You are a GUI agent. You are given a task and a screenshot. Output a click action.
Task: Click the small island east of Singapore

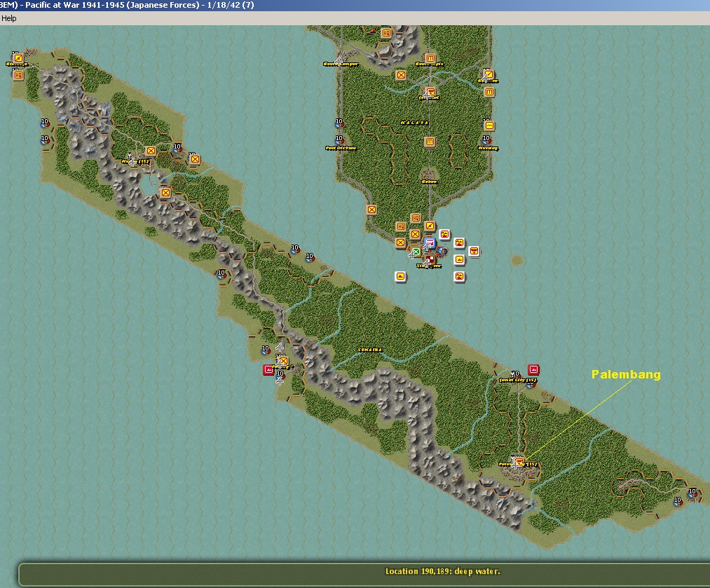(x=517, y=260)
